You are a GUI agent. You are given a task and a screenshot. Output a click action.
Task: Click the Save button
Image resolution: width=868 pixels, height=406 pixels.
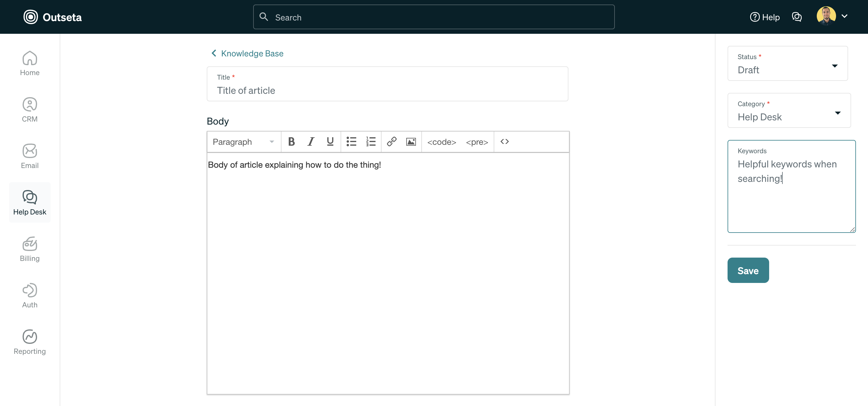[748, 270]
